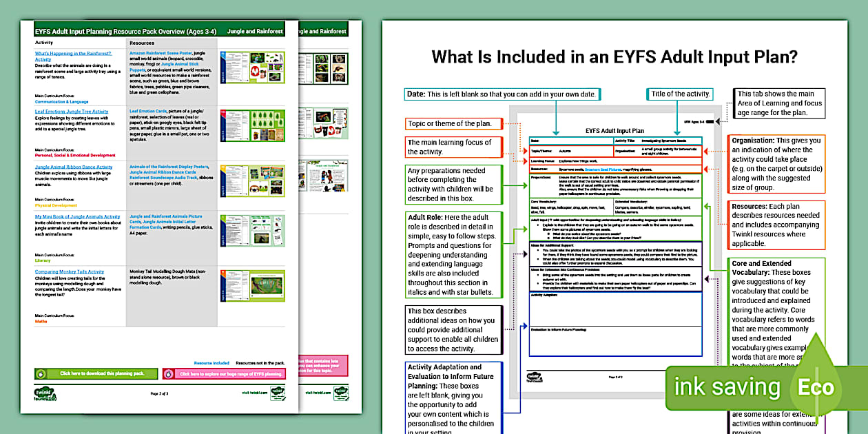Image resolution: width=868 pixels, height=434 pixels.
Task: Click the Jungle and Rainforest green header label
Action: click(x=255, y=32)
